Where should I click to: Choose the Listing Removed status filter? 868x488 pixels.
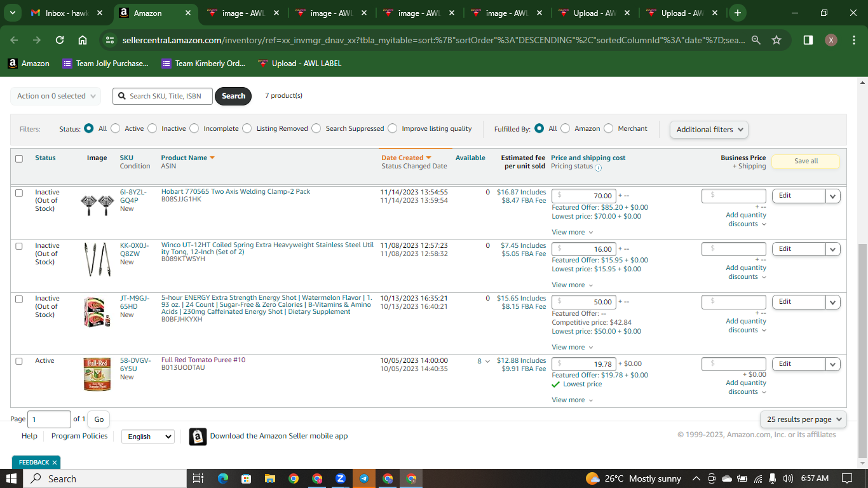click(247, 128)
